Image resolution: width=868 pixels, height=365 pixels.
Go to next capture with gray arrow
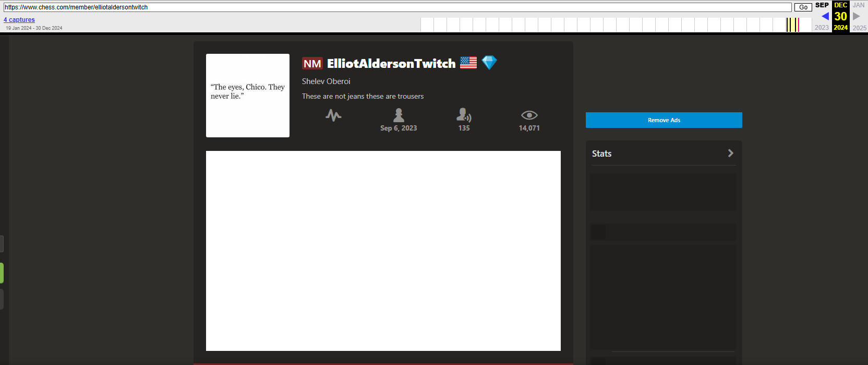pyautogui.click(x=856, y=16)
